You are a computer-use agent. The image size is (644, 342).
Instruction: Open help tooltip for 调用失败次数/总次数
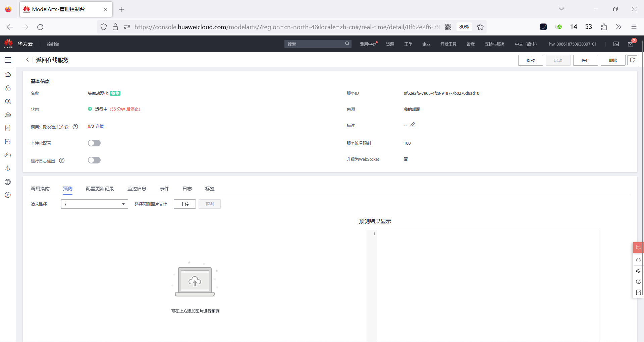coord(75,127)
